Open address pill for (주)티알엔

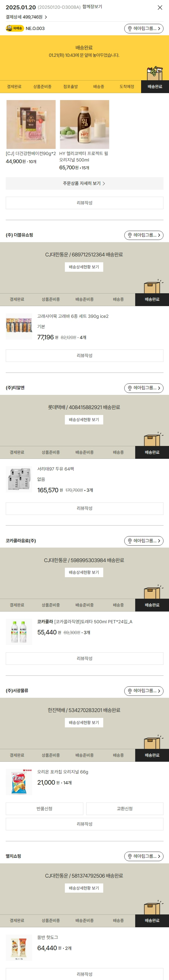click(144, 388)
